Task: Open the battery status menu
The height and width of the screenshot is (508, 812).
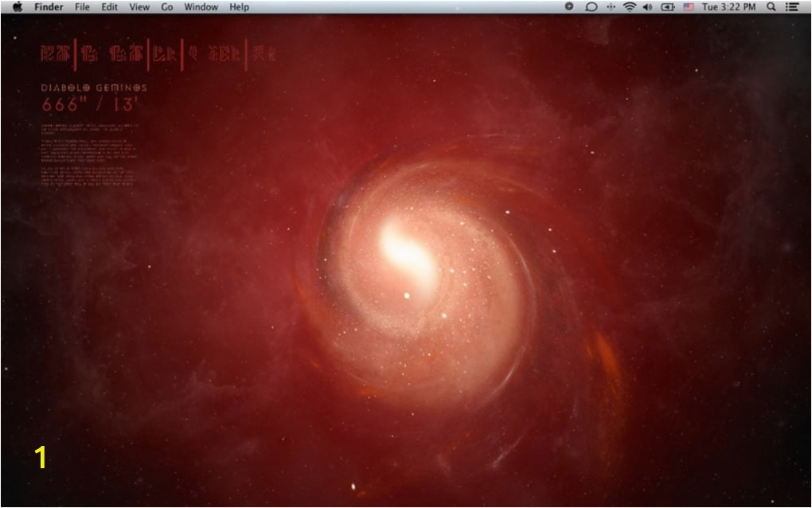Action: coord(668,6)
